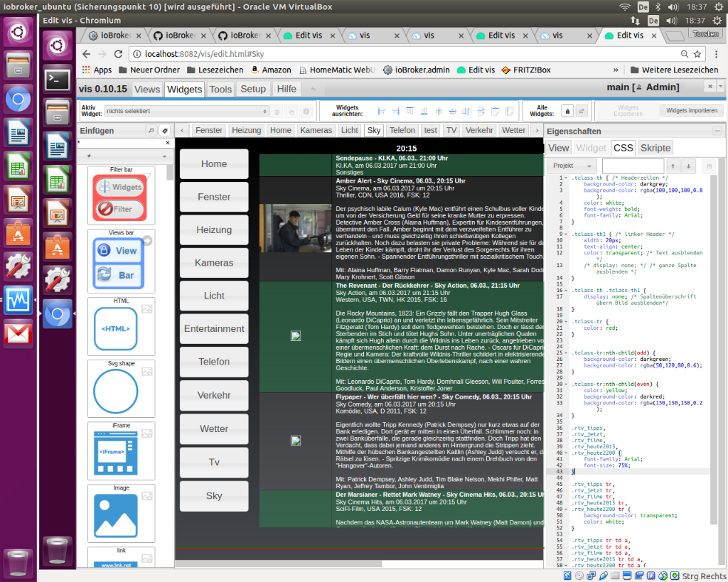The image size is (728, 582).
Task: Fold the .tclass-th CSS block at line 1
Action: point(567,178)
